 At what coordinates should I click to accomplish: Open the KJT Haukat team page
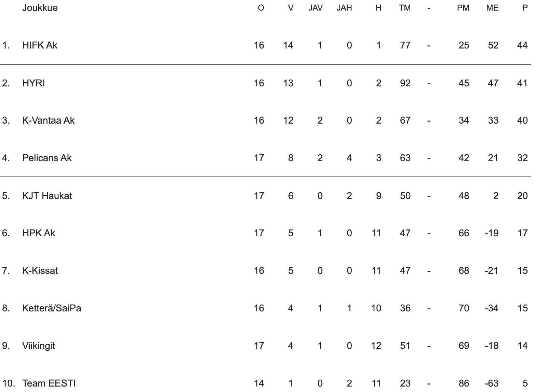pos(47,196)
